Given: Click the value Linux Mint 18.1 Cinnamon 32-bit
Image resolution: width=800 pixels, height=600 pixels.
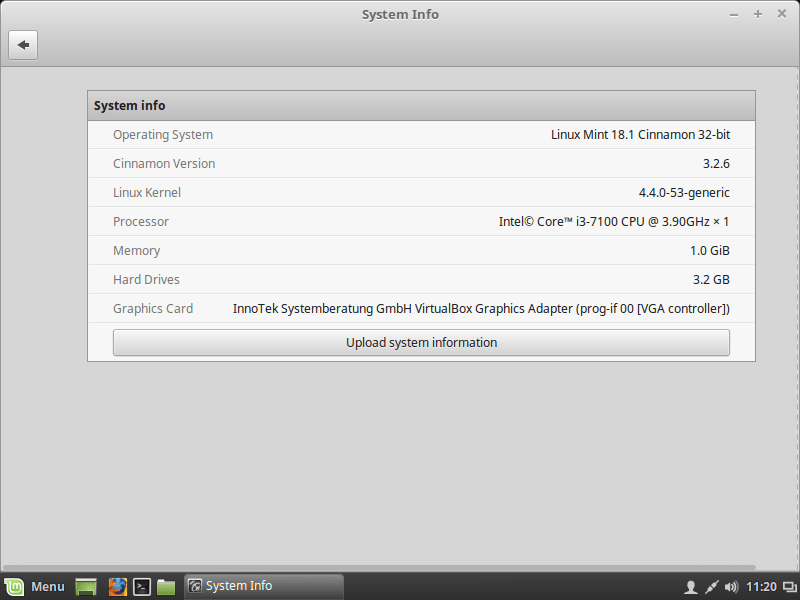Looking at the screenshot, I should point(640,135).
